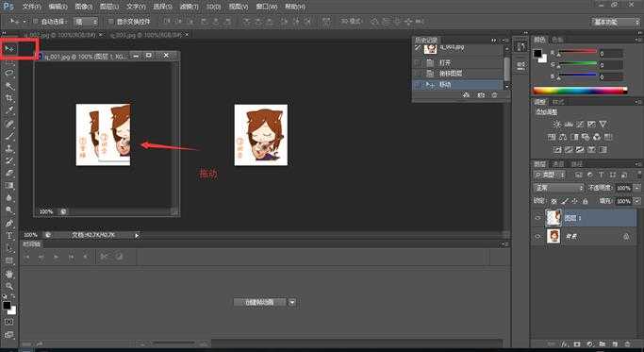This screenshot has height=352, width=644.
Task: Open the 图像 menu
Action: pos(84,7)
